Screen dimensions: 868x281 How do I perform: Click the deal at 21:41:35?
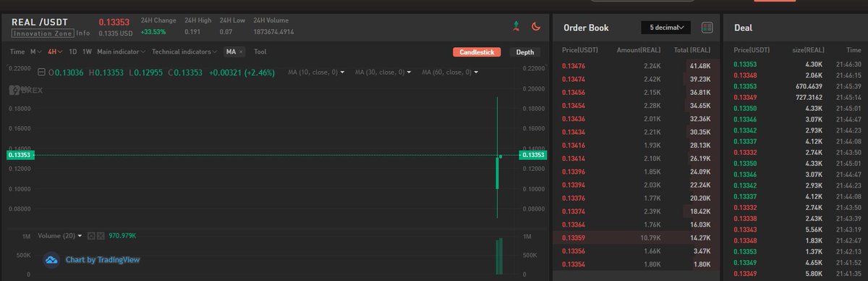pos(797,273)
